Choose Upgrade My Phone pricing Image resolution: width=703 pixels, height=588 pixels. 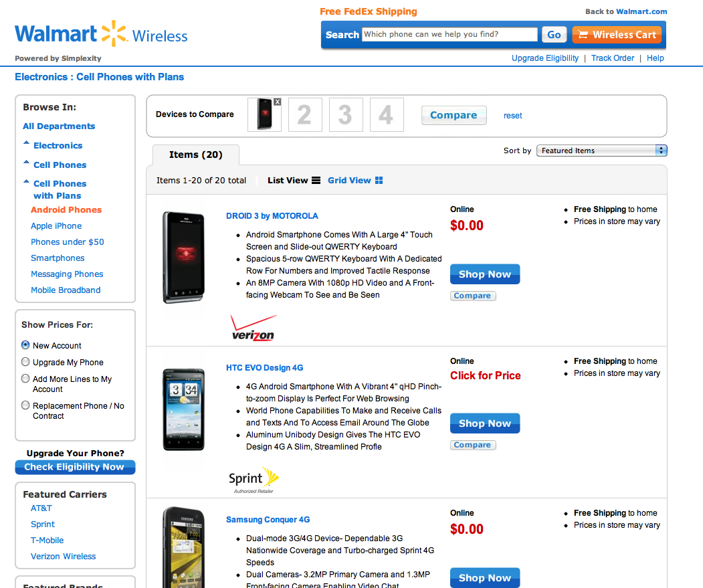(25, 362)
